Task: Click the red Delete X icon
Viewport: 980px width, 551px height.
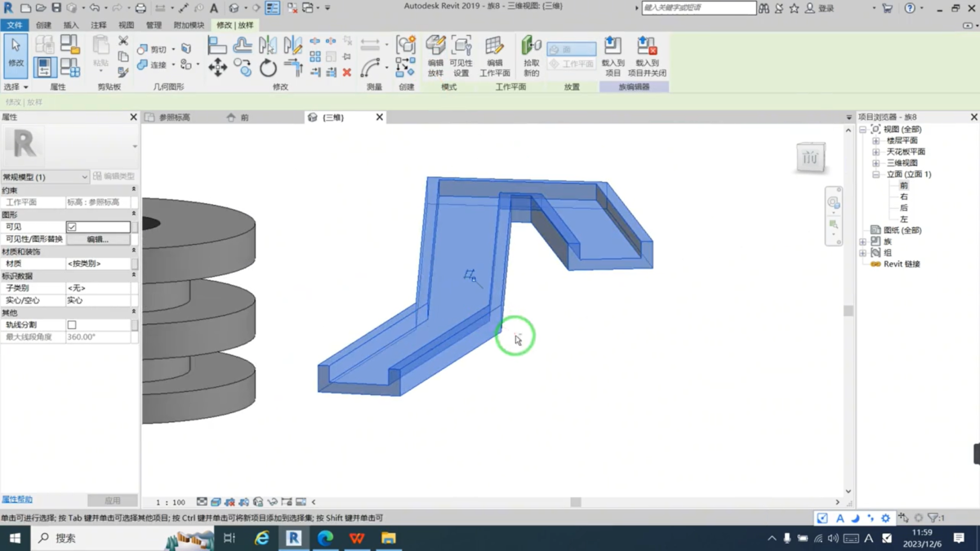Action: pyautogui.click(x=347, y=72)
